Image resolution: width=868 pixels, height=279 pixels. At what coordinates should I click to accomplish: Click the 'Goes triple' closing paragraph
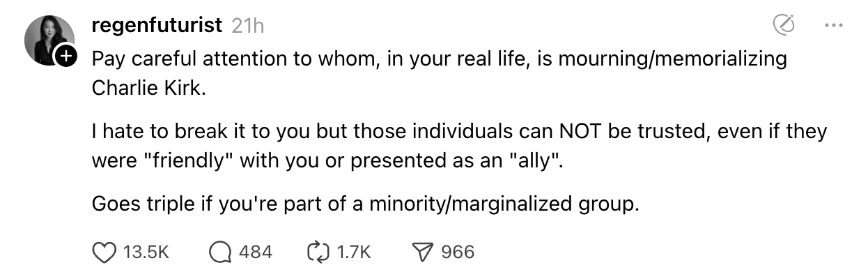[x=365, y=205]
